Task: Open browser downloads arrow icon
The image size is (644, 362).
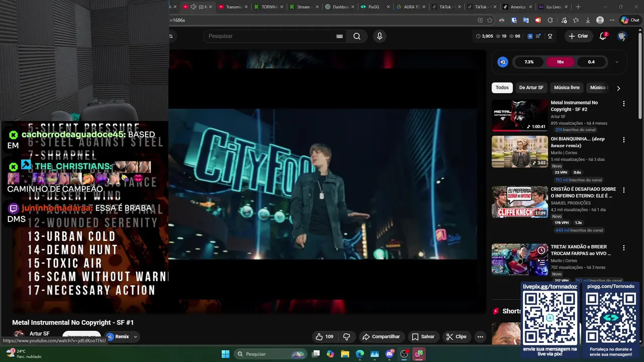Action: coord(588,20)
